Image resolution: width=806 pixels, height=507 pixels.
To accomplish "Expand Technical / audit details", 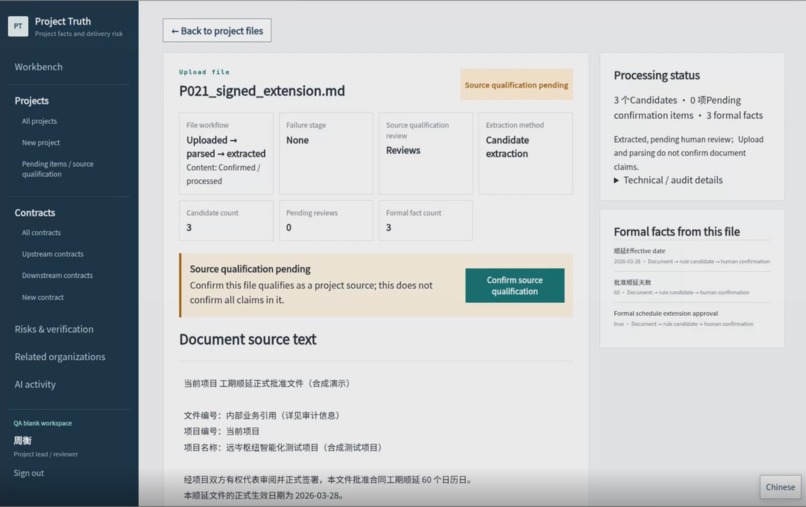I will click(x=668, y=180).
